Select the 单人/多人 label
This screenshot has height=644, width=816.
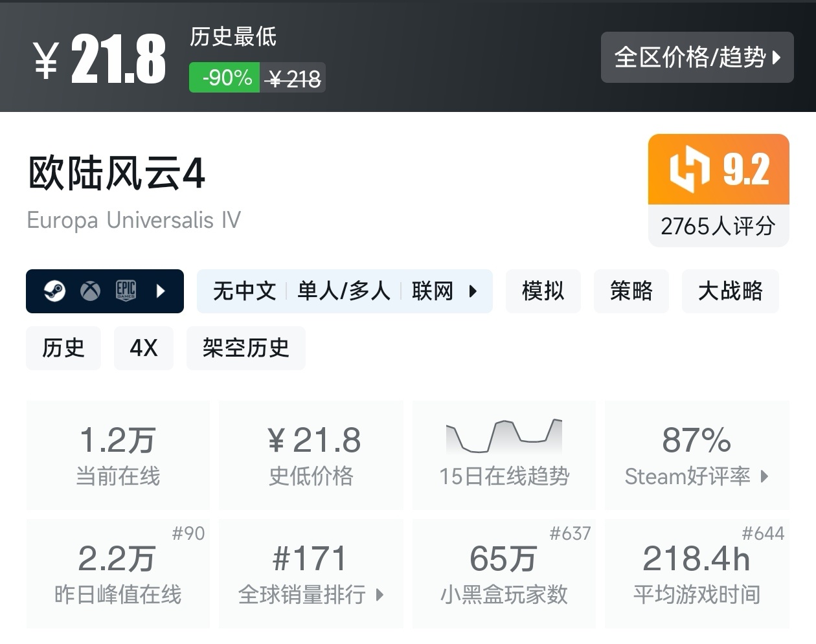click(344, 291)
